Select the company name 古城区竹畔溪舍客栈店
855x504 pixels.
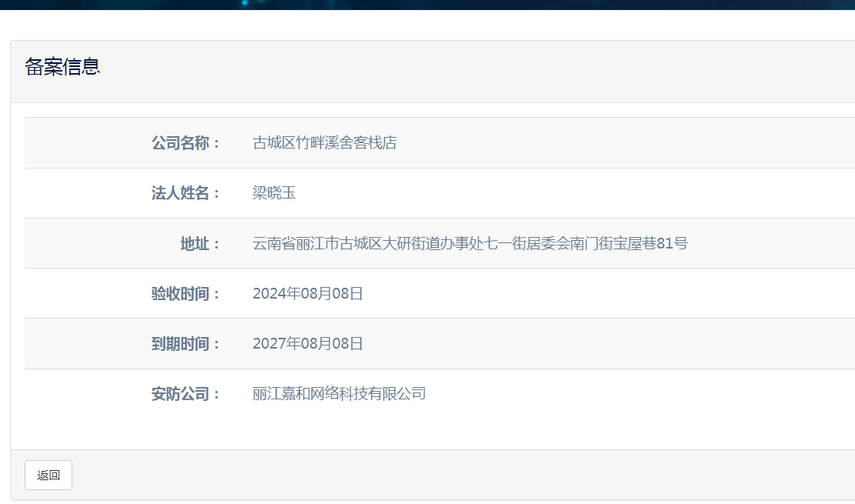pyautogui.click(x=324, y=143)
